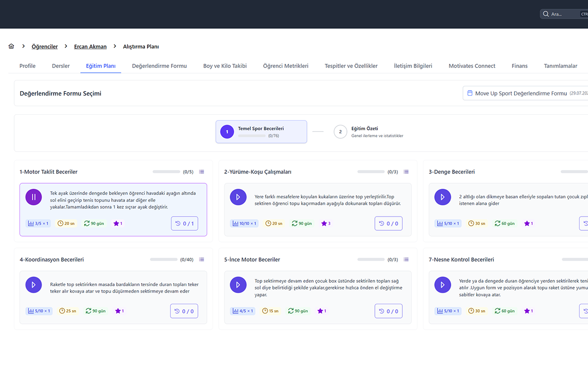Play the 2-Yürüme-Koşu Çalışmaları exercise
The image size is (588, 392).
tap(238, 197)
